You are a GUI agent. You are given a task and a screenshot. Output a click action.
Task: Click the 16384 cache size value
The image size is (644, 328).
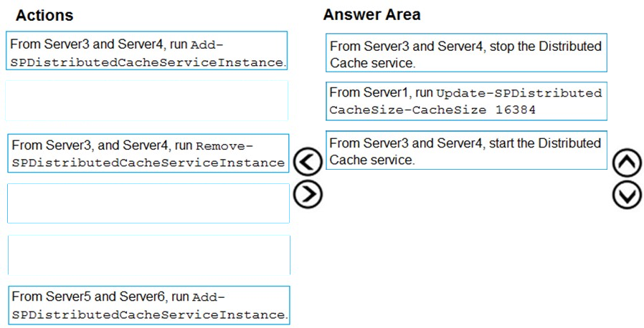(515, 110)
